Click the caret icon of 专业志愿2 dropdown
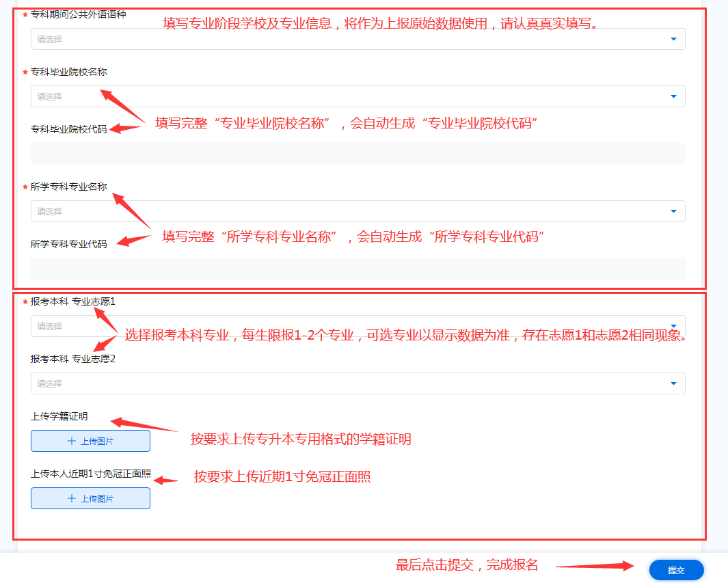This screenshot has height=583, width=728. pyautogui.click(x=673, y=383)
